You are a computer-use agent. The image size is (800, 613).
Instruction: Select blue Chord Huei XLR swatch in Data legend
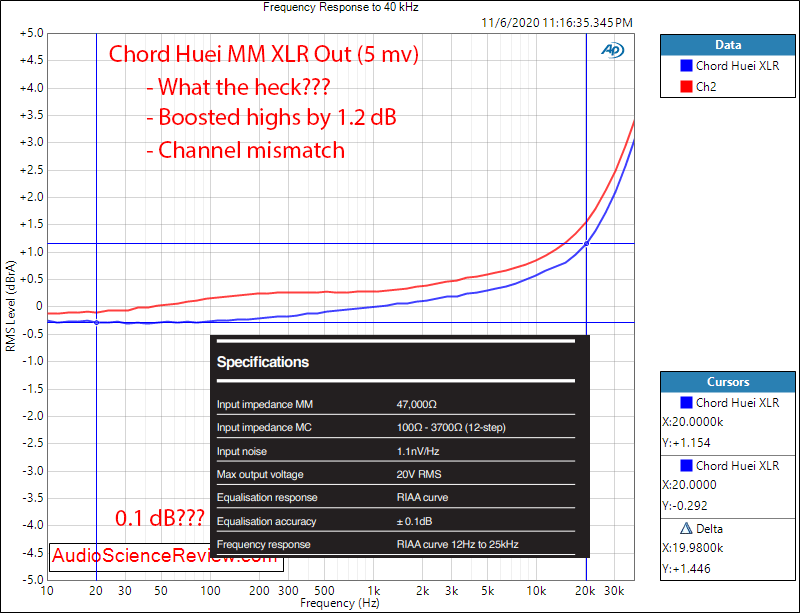tap(686, 66)
